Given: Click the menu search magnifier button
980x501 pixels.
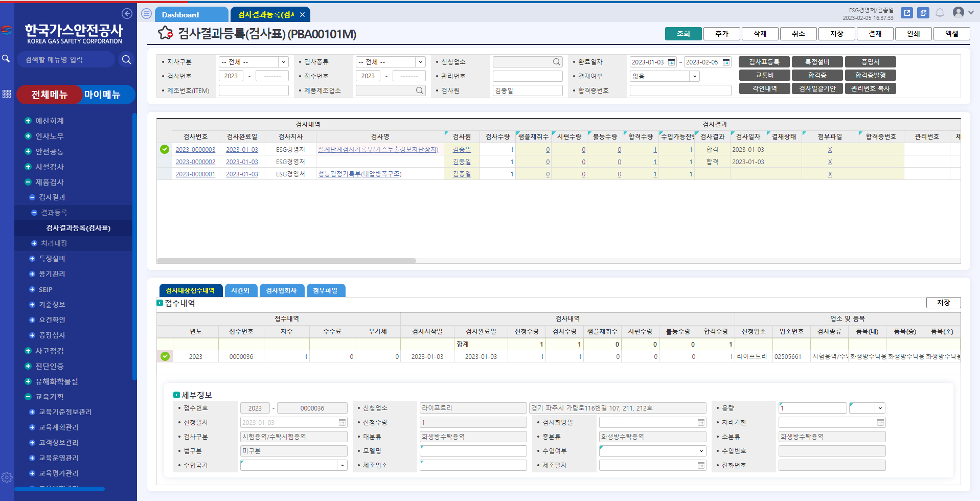Looking at the screenshot, I should tap(126, 60).
